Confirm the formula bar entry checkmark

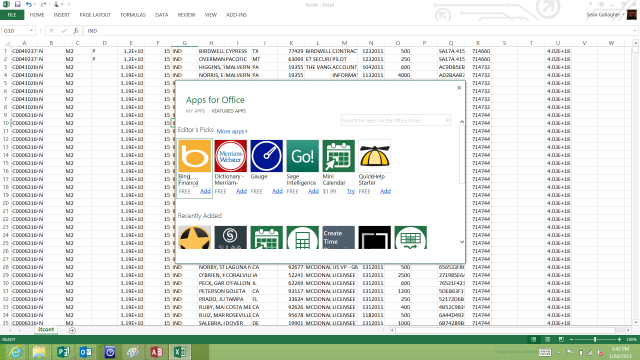coord(64,31)
